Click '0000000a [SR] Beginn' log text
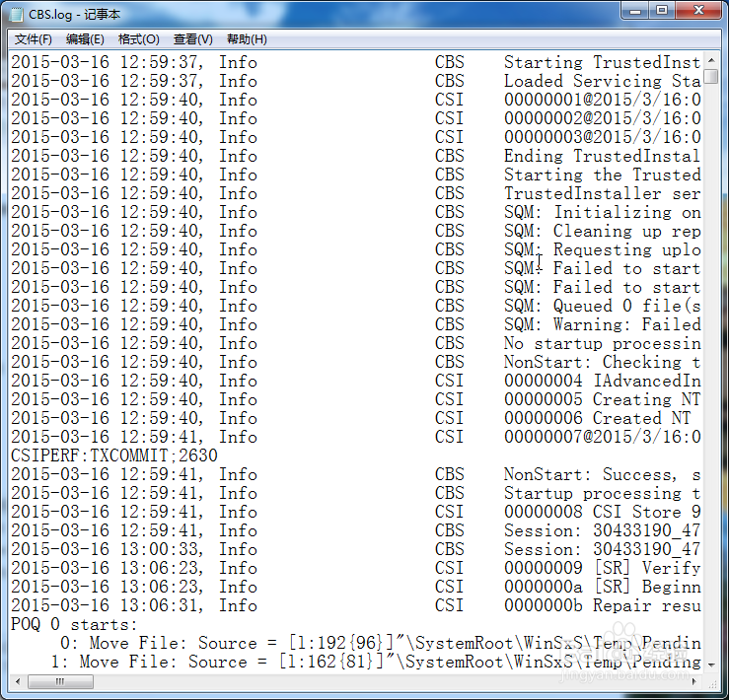 coord(602,587)
